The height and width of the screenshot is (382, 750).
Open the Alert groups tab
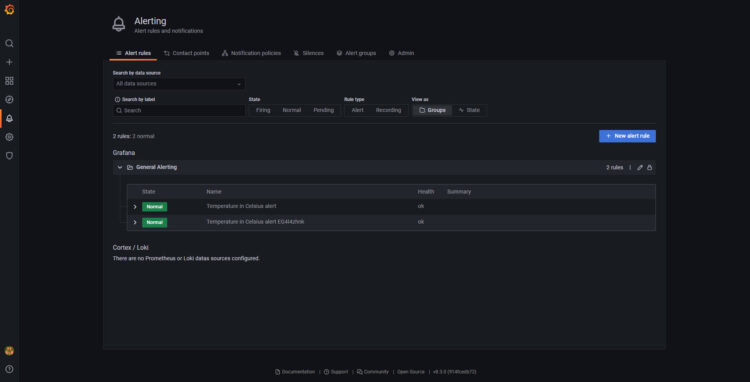[x=356, y=53]
